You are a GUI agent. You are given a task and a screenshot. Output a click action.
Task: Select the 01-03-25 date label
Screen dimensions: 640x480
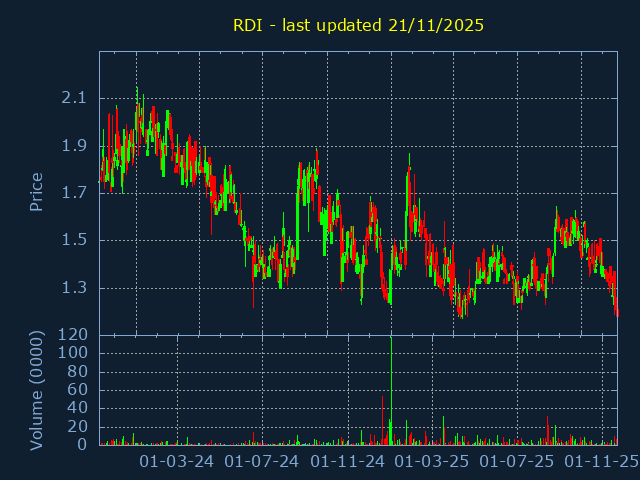click(x=432, y=462)
